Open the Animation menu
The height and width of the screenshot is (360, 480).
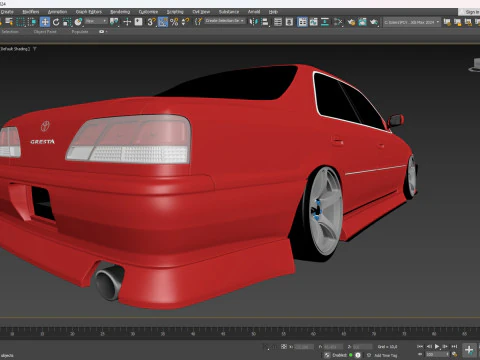pyautogui.click(x=57, y=12)
